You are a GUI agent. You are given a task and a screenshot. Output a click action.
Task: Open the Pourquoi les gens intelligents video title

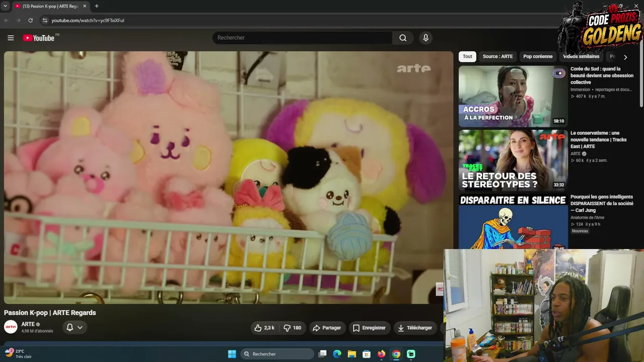pyautogui.click(x=602, y=204)
